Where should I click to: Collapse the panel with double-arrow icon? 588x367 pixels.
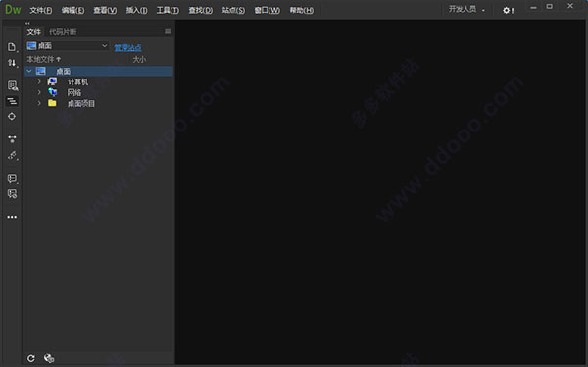click(x=27, y=23)
